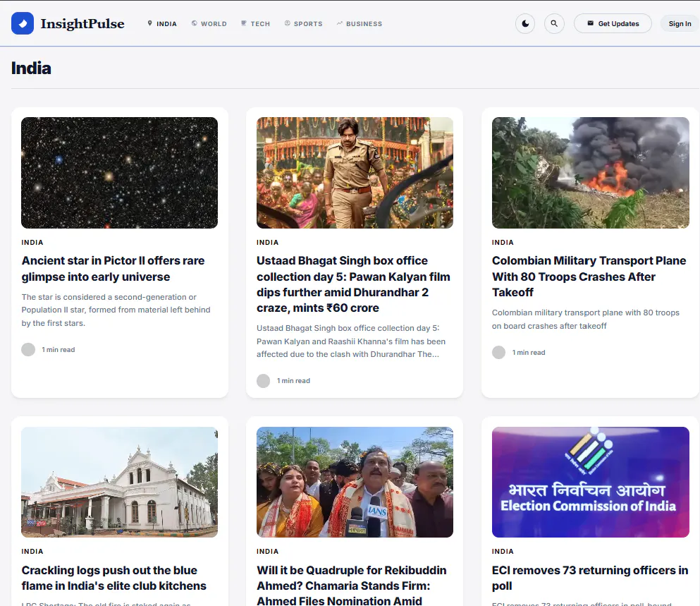Click author avatar on Colombian plane card

click(498, 352)
